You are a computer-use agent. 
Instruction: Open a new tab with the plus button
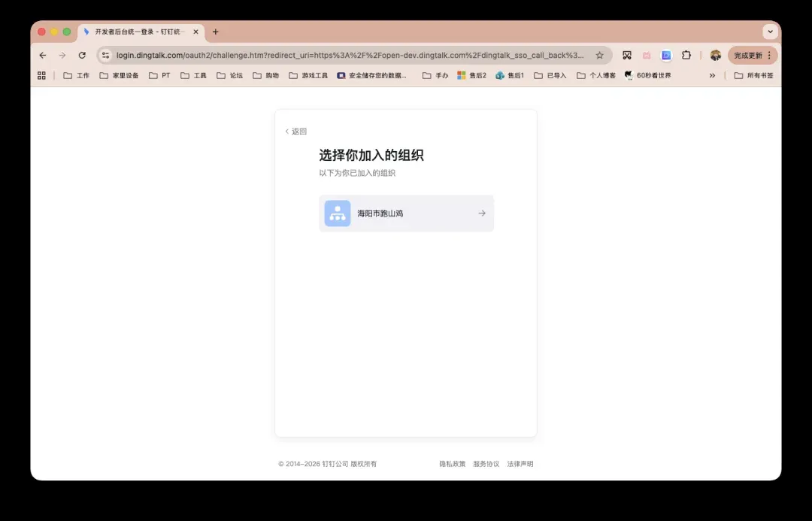(216, 32)
